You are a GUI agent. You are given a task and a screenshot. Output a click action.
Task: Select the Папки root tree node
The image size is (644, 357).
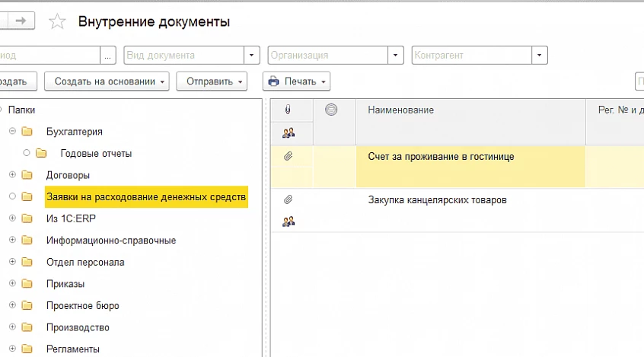pyautogui.click(x=21, y=110)
